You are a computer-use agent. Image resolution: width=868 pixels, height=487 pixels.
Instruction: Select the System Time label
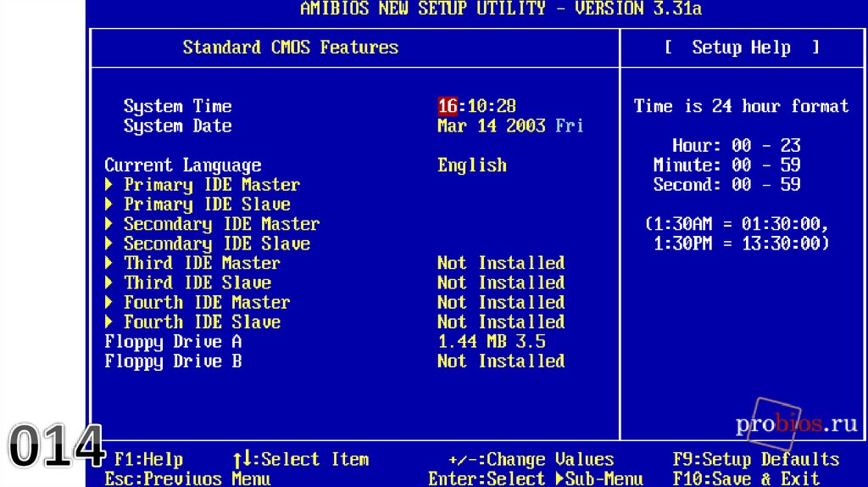[178, 106]
